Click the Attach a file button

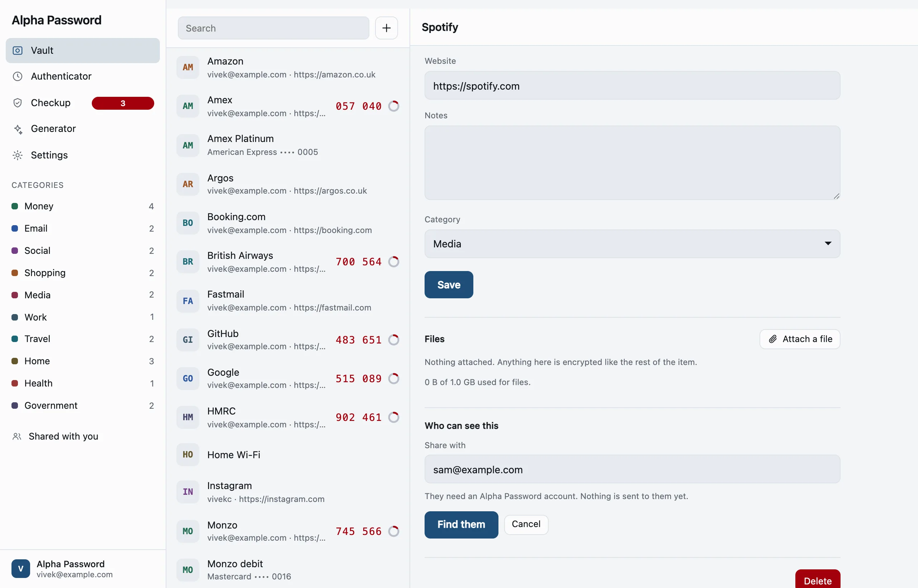tap(800, 339)
